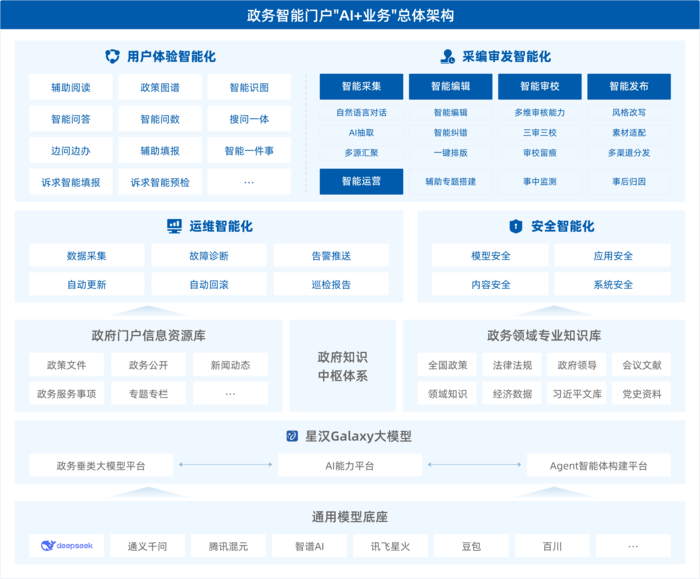Click the 安全智能化 shield icon
700x579 pixels.
click(516, 226)
